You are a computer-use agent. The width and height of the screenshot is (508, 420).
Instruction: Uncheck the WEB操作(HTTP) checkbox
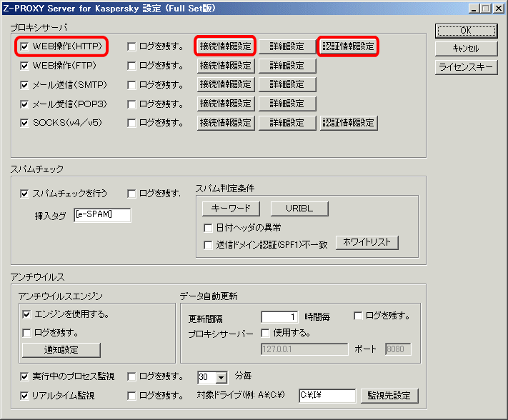click(24, 46)
